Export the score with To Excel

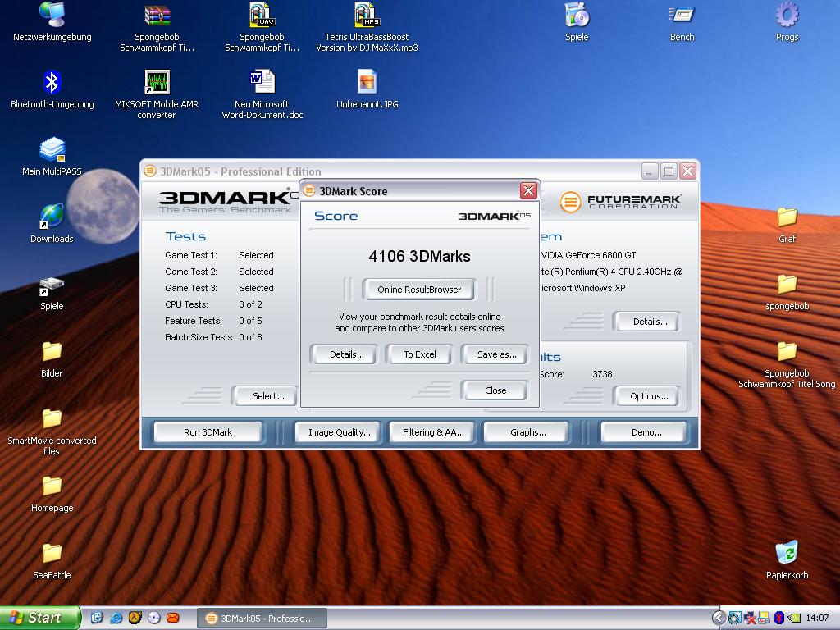419,354
